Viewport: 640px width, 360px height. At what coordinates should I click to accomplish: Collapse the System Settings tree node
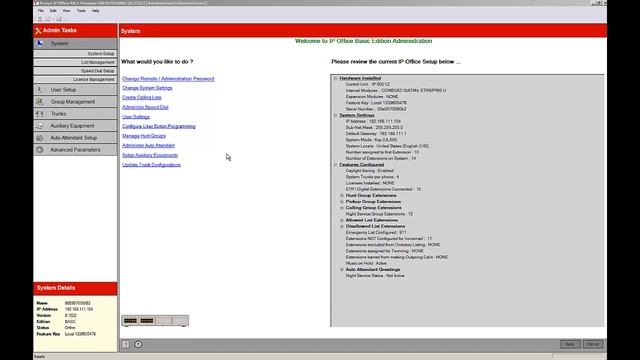click(x=336, y=115)
